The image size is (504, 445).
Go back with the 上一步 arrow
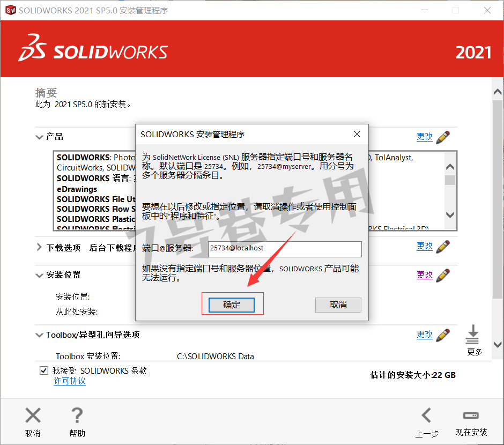(x=427, y=415)
